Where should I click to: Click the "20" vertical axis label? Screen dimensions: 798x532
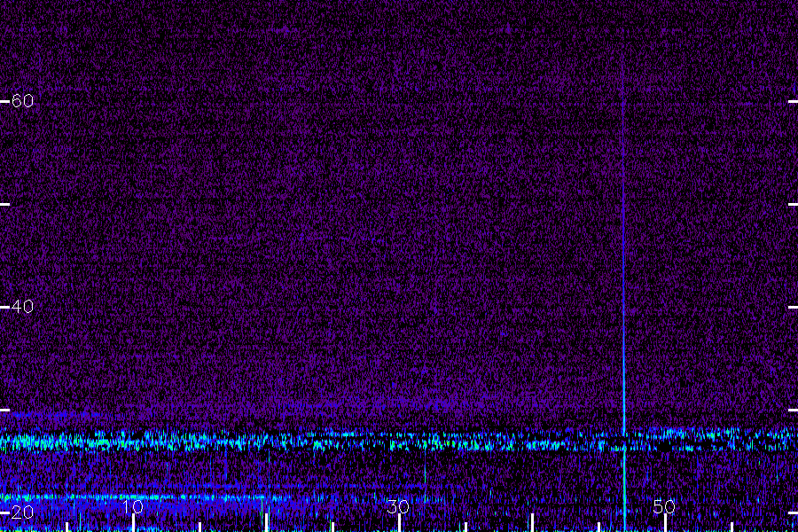pyautogui.click(x=22, y=512)
